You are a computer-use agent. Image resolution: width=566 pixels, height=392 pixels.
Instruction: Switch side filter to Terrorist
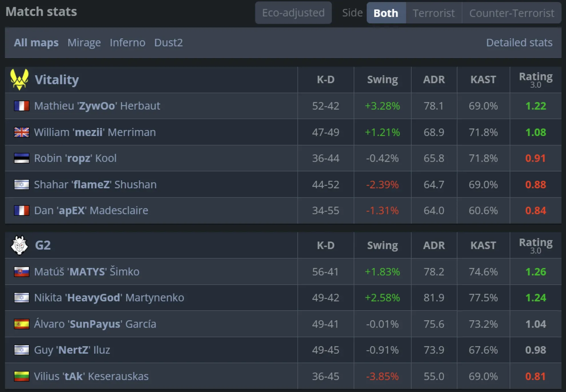click(x=433, y=13)
